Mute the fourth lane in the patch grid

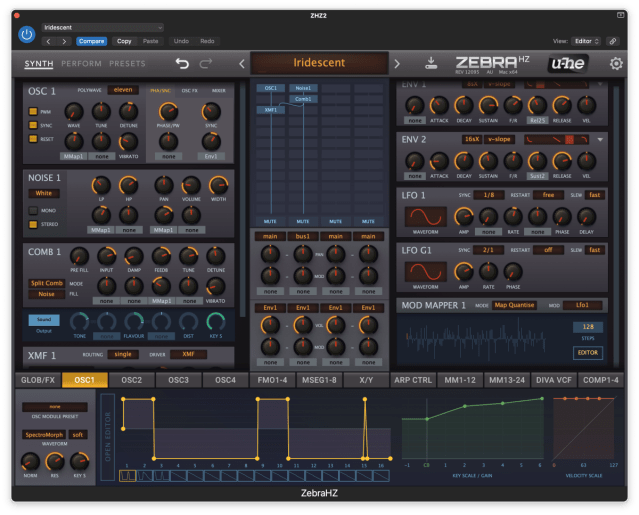pos(368,222)
